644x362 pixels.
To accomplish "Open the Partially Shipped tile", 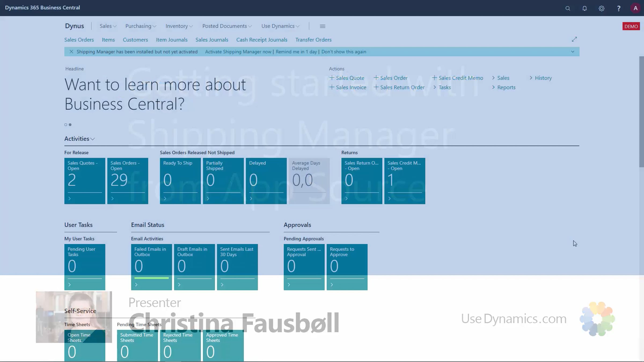I will [x=223, y=181].
